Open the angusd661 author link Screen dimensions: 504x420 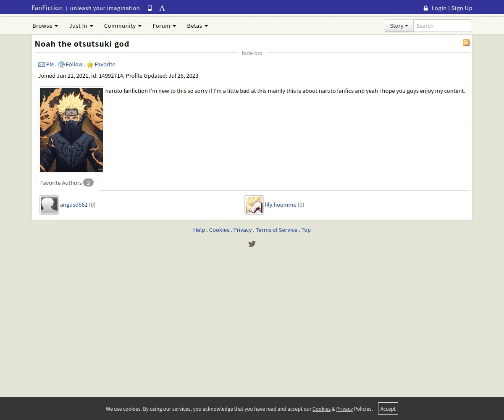(74, 205)
